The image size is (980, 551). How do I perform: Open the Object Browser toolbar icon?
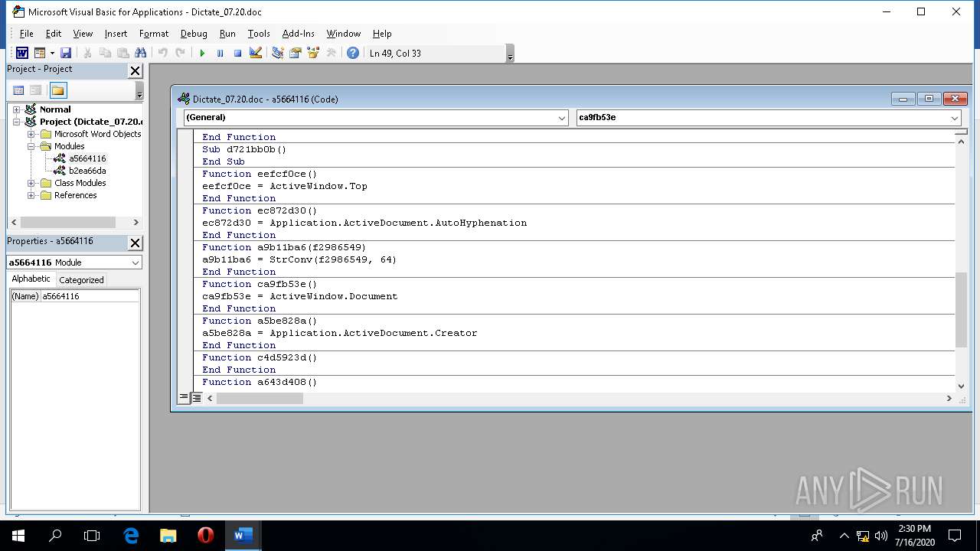tap(312, 53)
